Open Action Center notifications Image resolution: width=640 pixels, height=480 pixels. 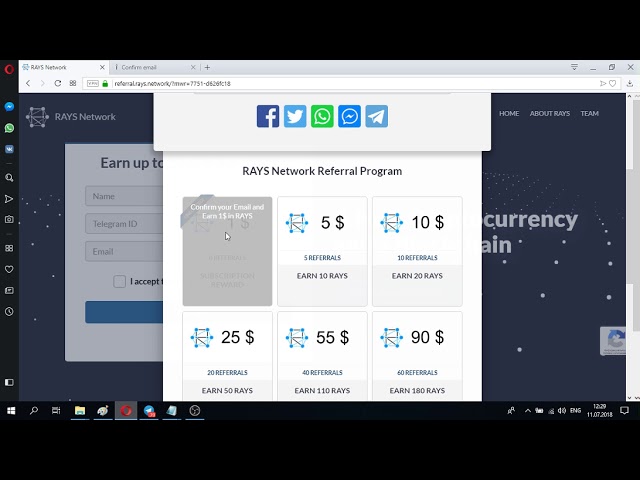click(x=624, y=411)
